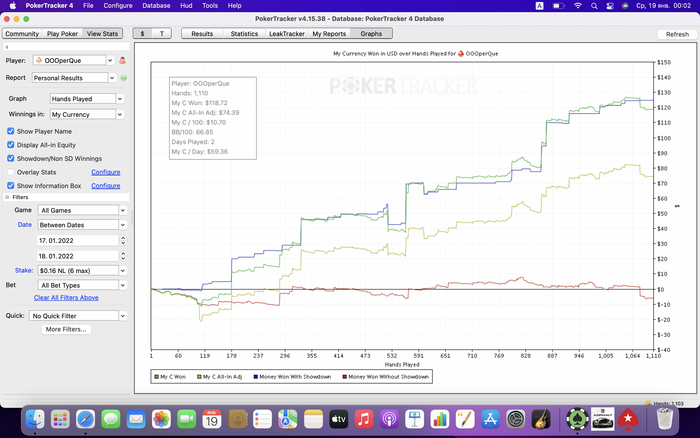The height and width of the screenshot is (438, 700).
Task: Open the Database menu
Action: pos(156,6)
